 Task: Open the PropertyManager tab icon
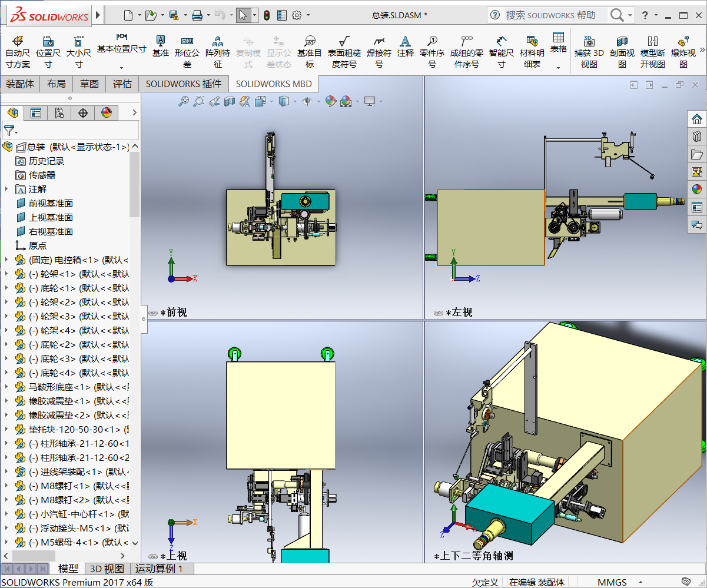36,112
